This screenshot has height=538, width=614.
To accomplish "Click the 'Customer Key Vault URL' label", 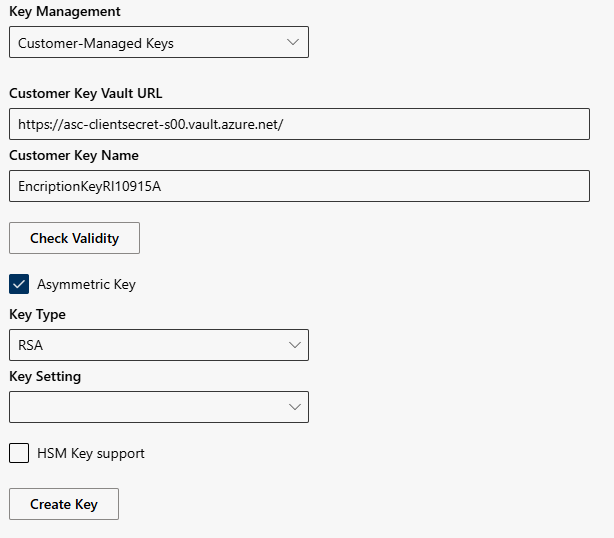I will click(86, 94).
